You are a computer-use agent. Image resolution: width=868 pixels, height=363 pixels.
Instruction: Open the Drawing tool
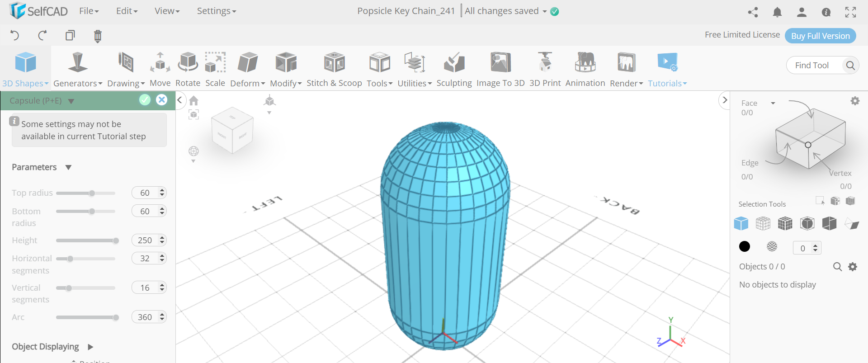(126, 69)
